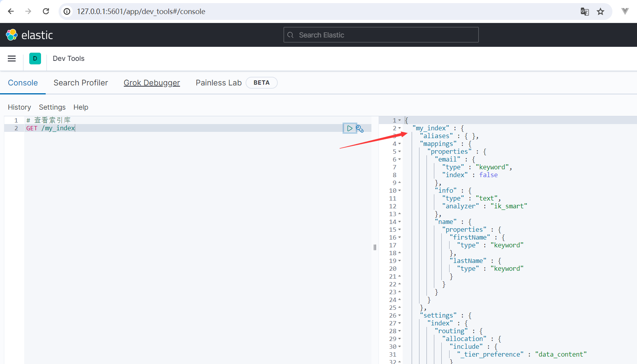The height and width of the screenshot is (364, 637).
Task: Click the GET /my_index request line
Action: pyautogui.click(x=50, y=128)
